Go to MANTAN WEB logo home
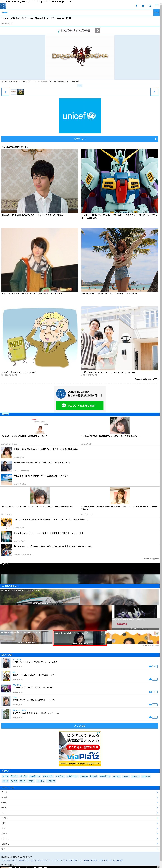 [3, 6]
